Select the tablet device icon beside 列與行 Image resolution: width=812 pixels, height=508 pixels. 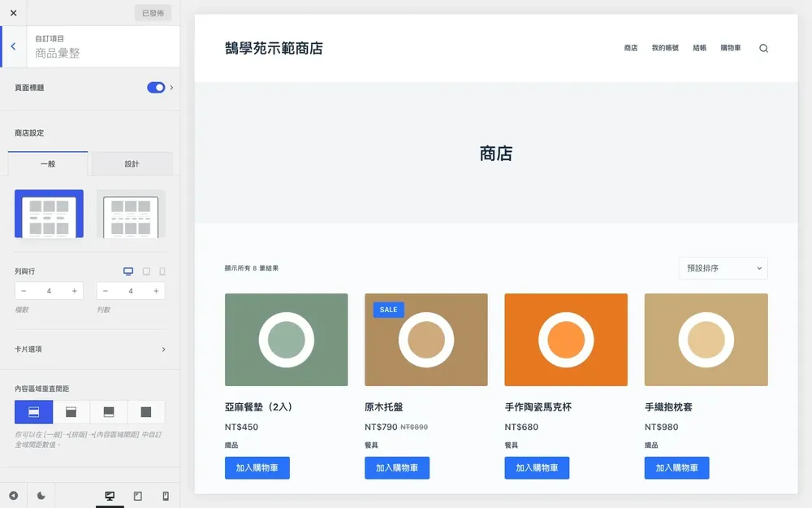(146, 271)
